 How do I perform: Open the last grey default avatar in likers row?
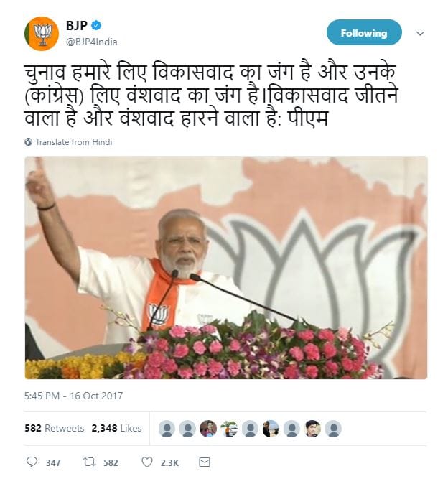[x=333, y=429]
